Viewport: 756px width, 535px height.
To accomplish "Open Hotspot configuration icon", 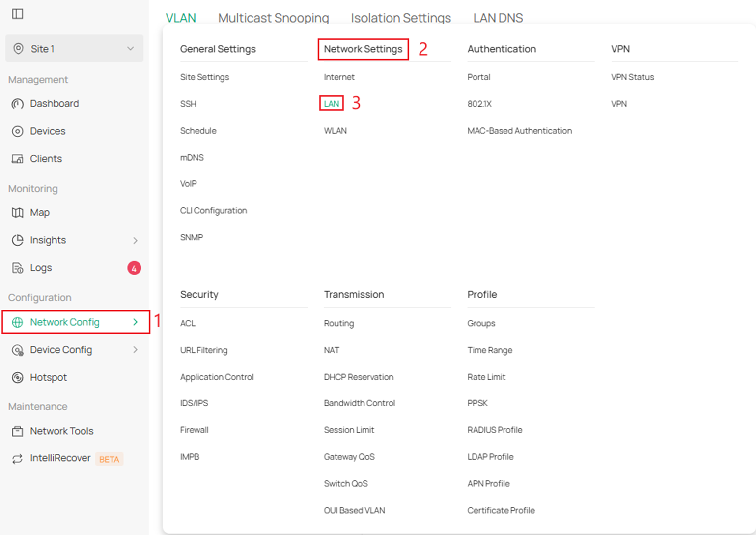I will [18, 377].
